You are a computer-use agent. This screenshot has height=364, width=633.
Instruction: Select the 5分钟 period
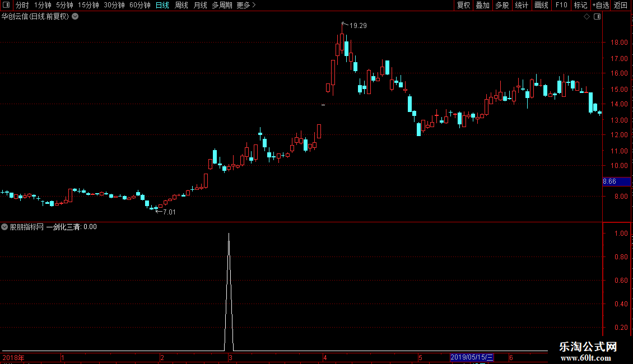pyautogui.click(x=64, y=5)
